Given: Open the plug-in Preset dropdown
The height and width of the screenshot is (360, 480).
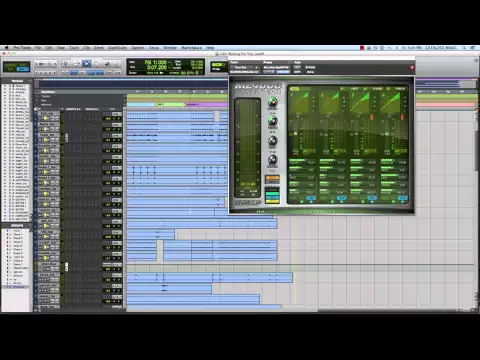Looking at the screenshot, I should tap(276, 67).
